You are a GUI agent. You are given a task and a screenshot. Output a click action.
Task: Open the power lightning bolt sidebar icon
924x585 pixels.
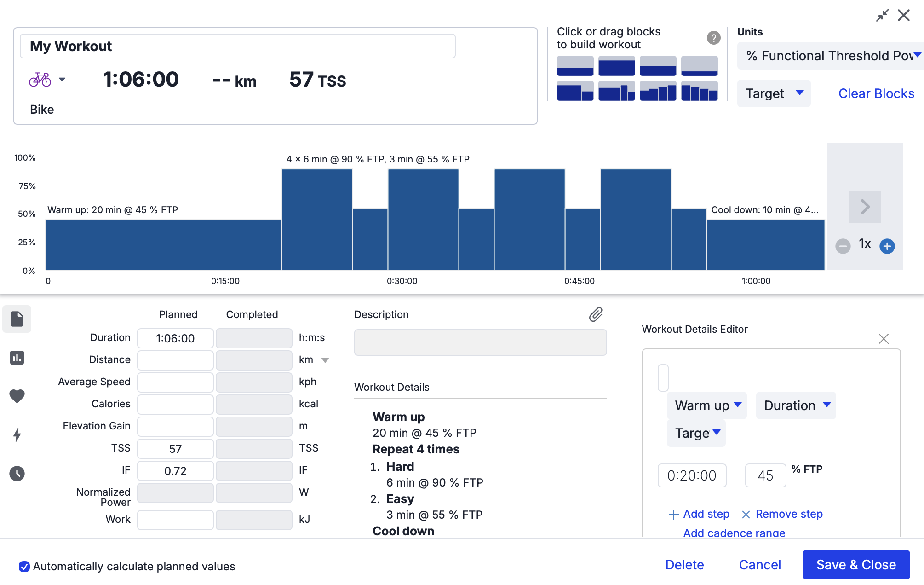(x=17, y=434)
